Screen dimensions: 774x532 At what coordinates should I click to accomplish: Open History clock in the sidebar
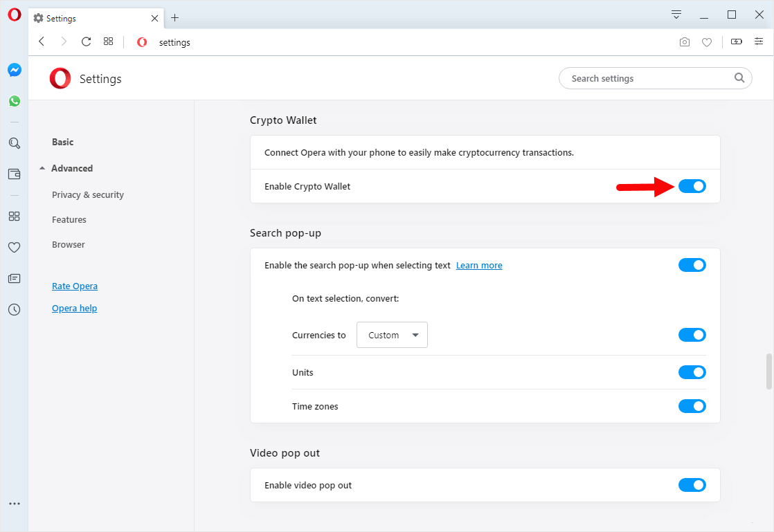(15, 310)
